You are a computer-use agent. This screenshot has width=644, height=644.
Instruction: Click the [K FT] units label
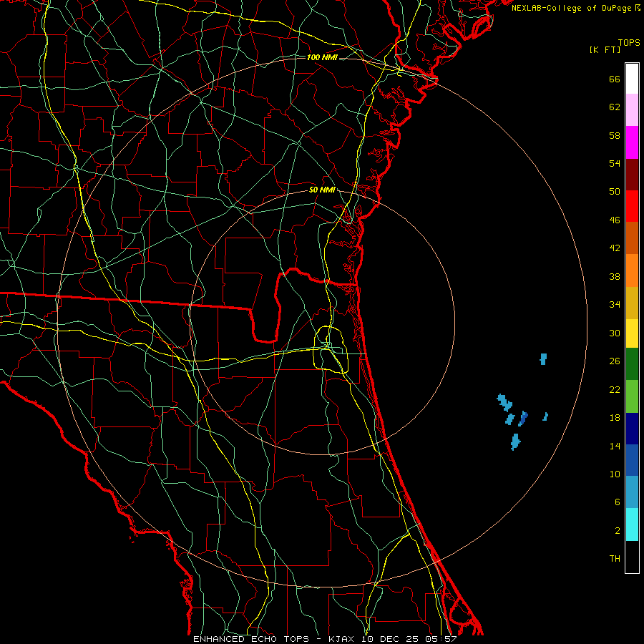[605, 49]
